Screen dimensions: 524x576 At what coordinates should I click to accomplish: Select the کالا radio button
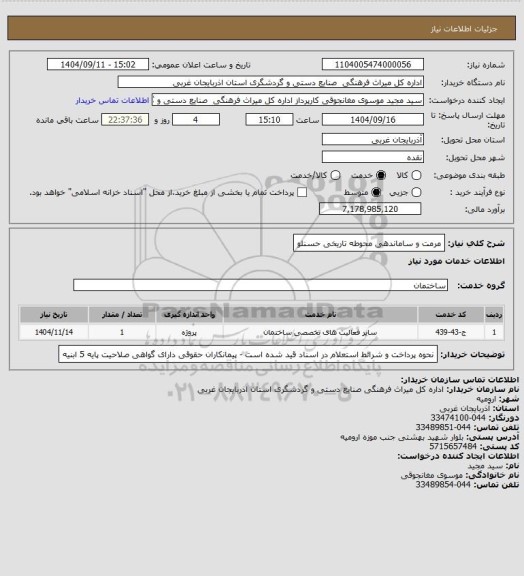point(416,175)
